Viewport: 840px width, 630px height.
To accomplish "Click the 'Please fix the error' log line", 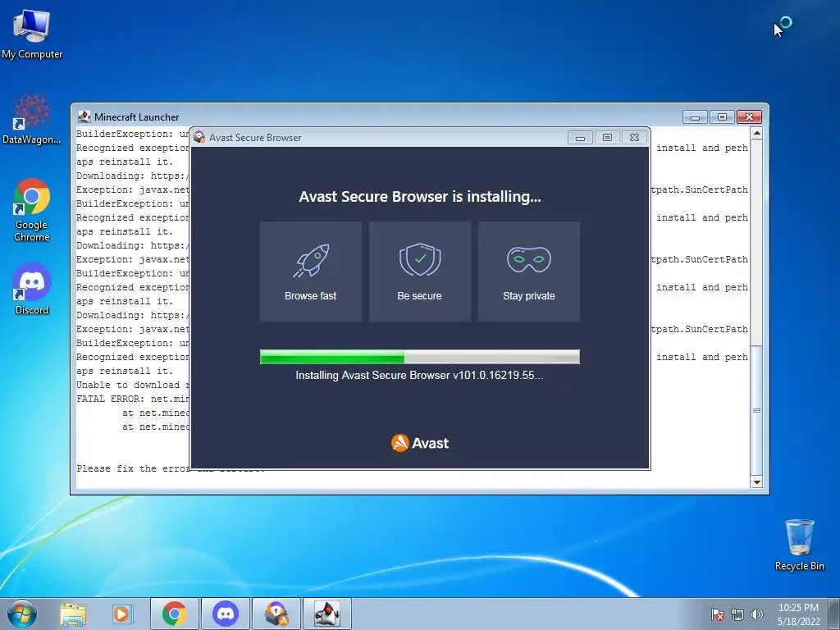I will click(133, 468).
